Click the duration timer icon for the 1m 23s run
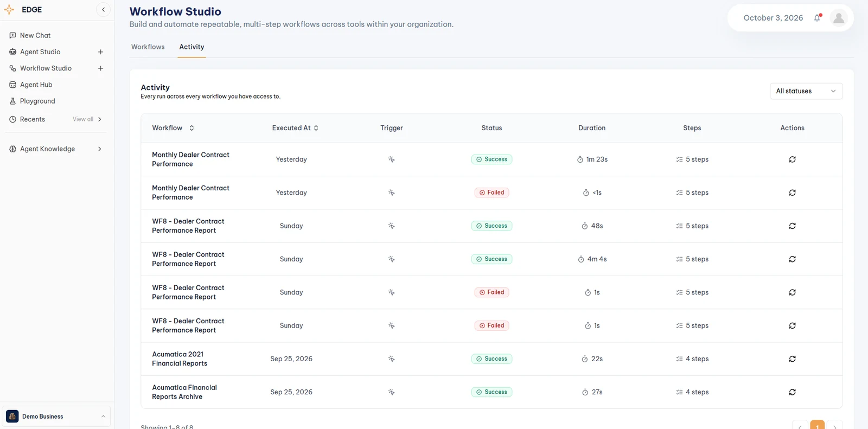This screenshot has height=429, width=868. coord(580,159)
